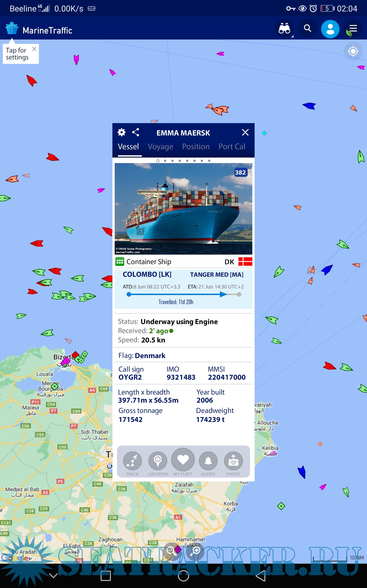Tap the LOCATION pin button

click(x=158, y=463)
